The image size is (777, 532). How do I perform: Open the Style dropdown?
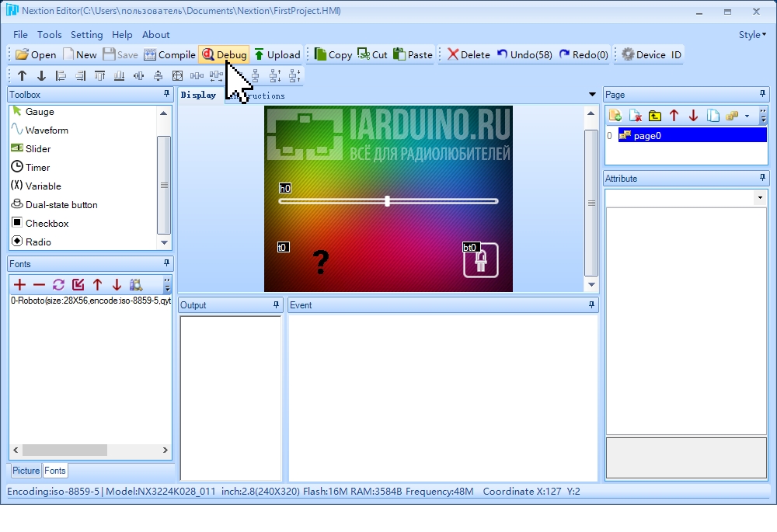tap(752, 35)
